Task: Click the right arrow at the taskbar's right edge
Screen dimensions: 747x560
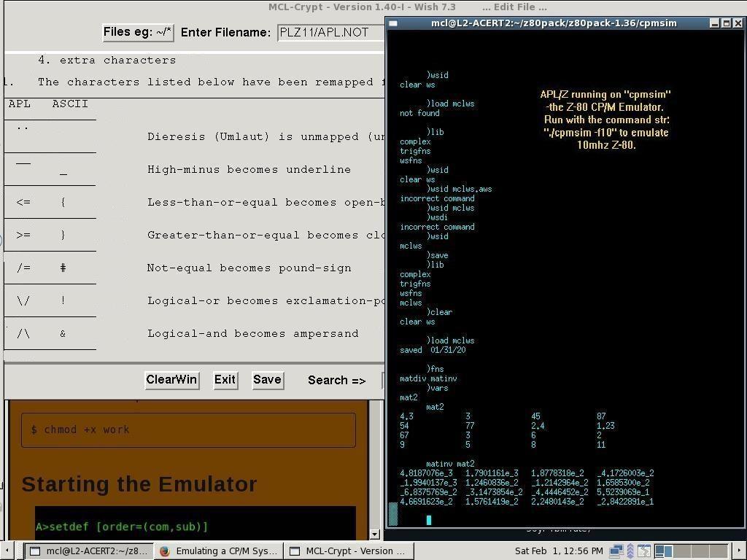Action: pyautogui.click(x=740, y=551)
